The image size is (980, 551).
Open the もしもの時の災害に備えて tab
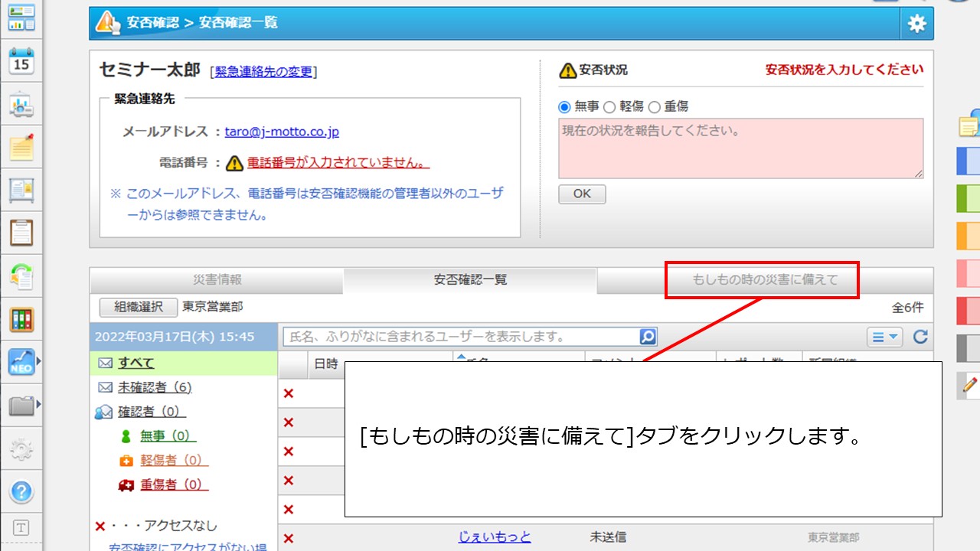pos(762,281)
